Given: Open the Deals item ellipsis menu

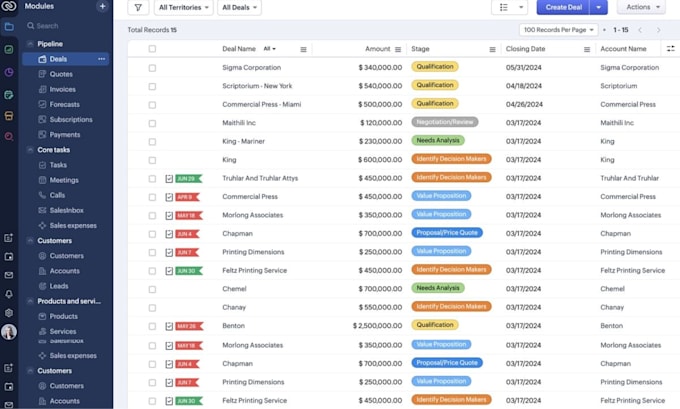Looking at the screenshot, I should coord(101,59).
